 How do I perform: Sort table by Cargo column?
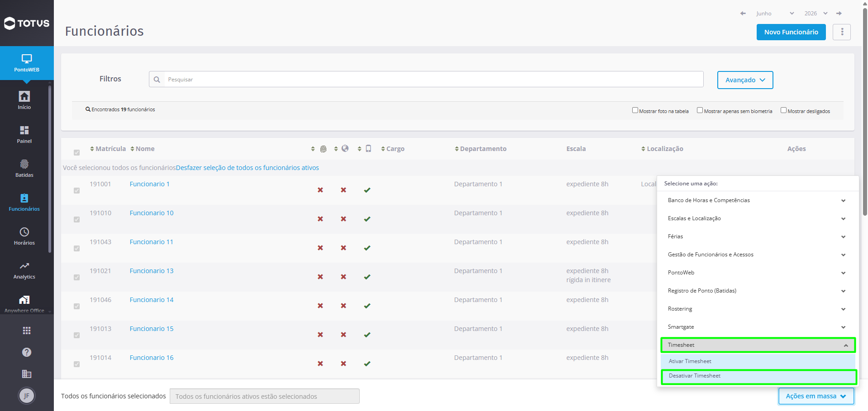(x=392, y=149)
